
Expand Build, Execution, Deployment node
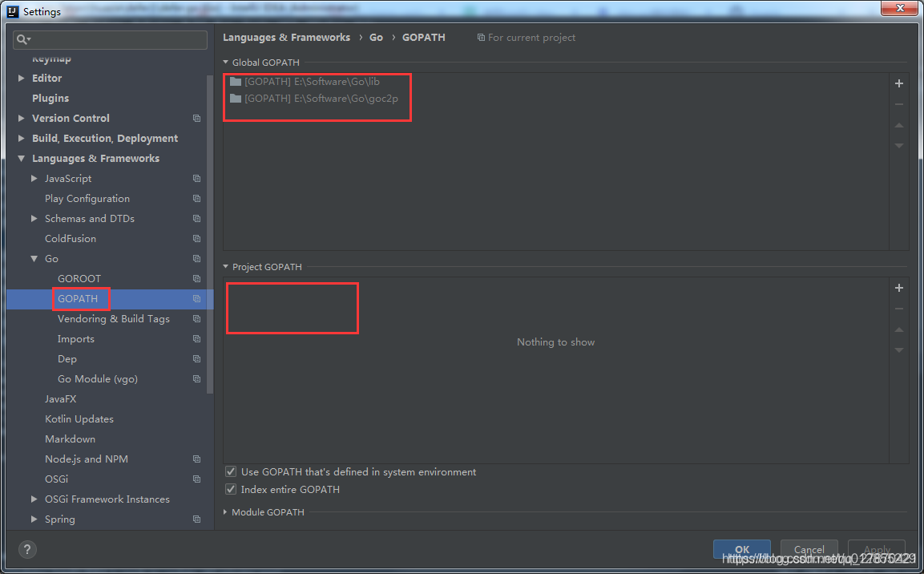pos(21,138)
